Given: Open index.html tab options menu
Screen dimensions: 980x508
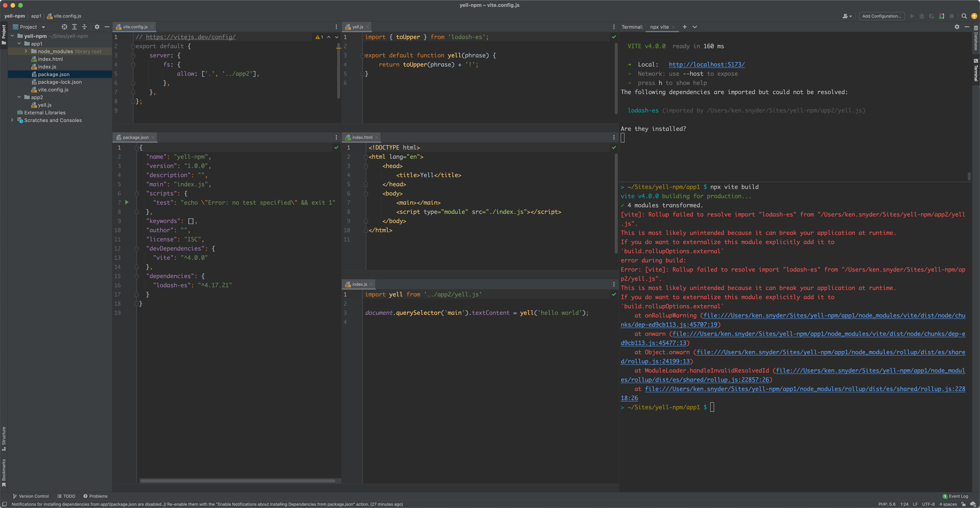Looking at the screenshot, I should click(x=614, y=138).
